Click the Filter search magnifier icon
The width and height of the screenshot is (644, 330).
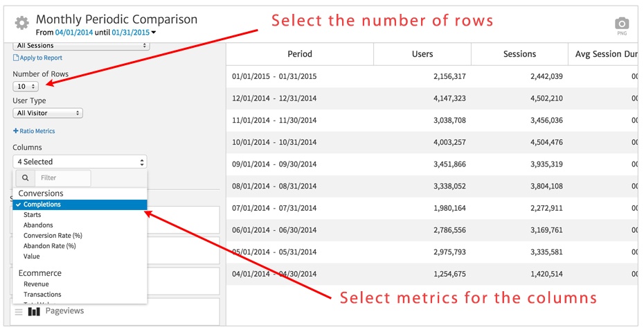coord(26,178)
